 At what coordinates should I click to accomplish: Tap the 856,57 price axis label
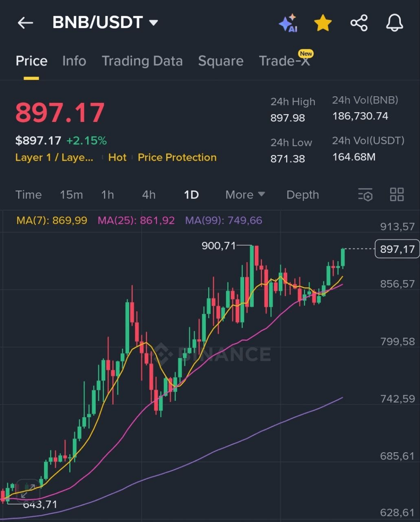coord(397,284)
